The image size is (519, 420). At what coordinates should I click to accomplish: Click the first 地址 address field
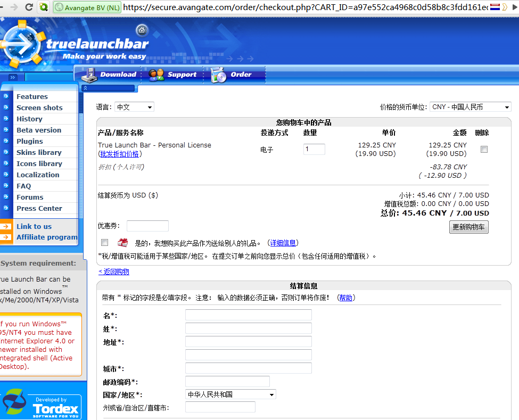249,341
